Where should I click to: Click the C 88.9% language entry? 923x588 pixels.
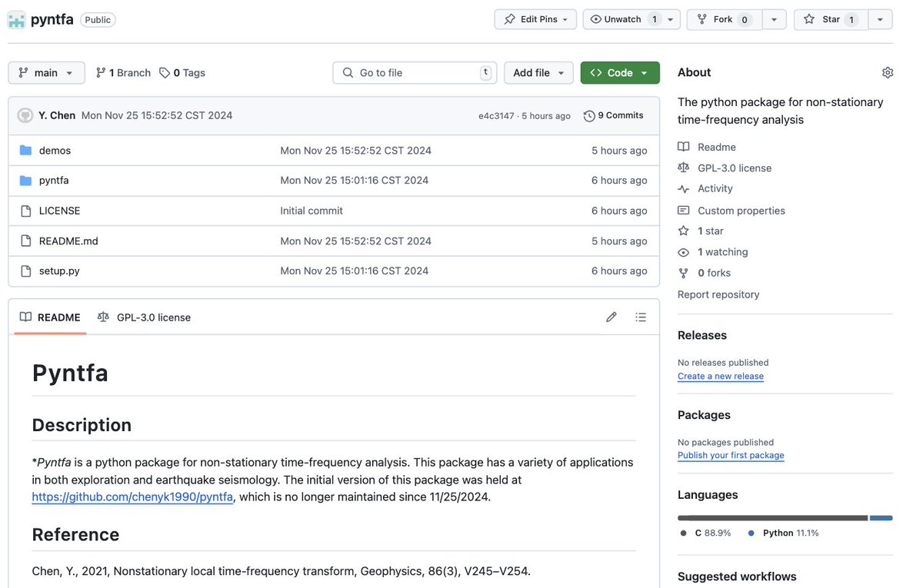click(x=705, y=533)
